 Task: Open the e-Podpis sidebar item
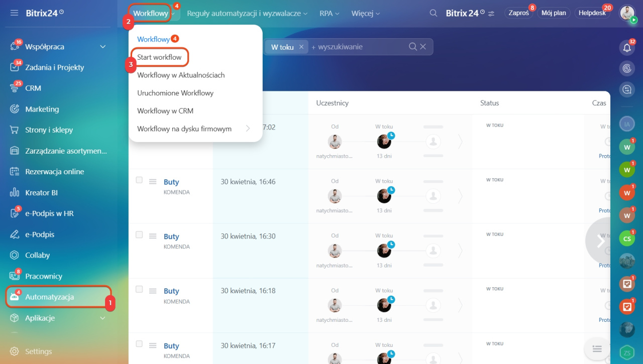click(40, 234)
